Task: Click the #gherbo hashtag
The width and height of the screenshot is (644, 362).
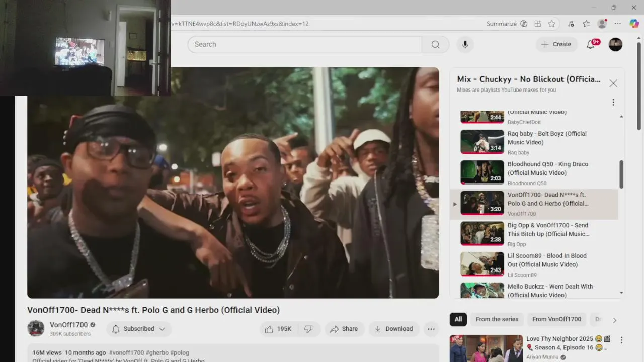Action: click(x=157, y=353)
